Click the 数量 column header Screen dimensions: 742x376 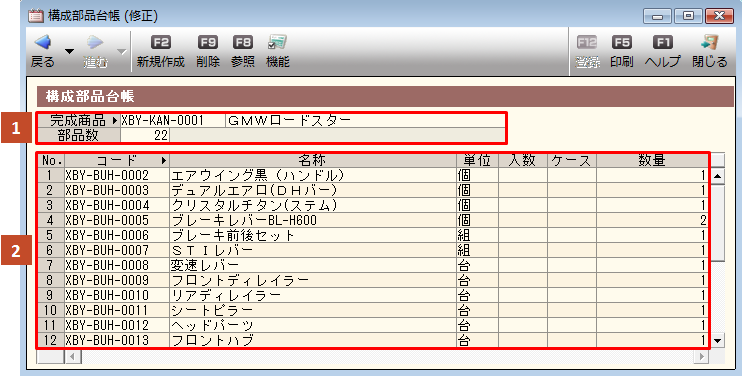[652, 160]
